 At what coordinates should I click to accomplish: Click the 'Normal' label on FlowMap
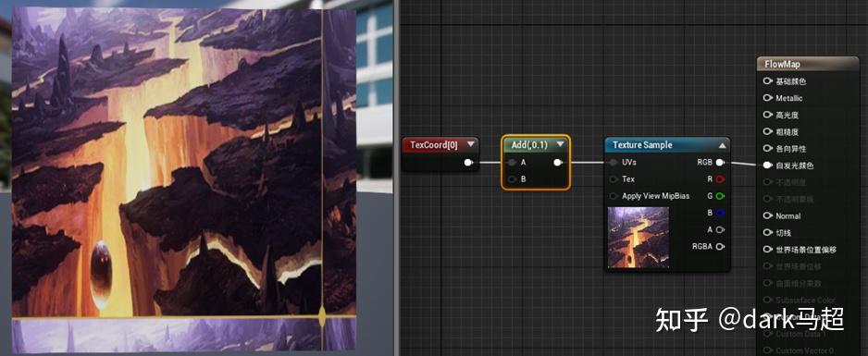tap(787, 215)
